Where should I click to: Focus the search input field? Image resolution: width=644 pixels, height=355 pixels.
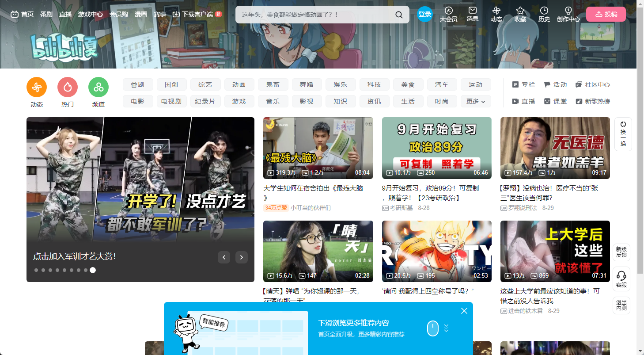coord(316,15)
